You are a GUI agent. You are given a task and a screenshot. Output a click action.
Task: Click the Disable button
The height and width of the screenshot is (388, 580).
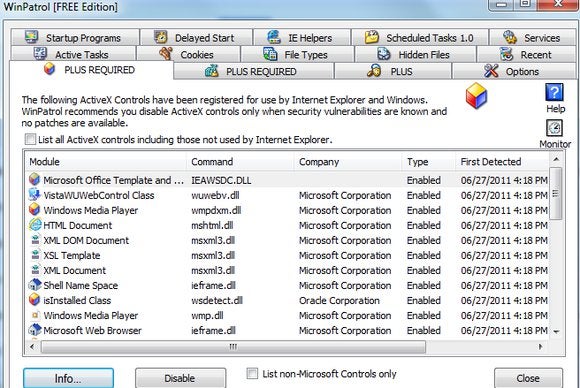click(180, 378)
